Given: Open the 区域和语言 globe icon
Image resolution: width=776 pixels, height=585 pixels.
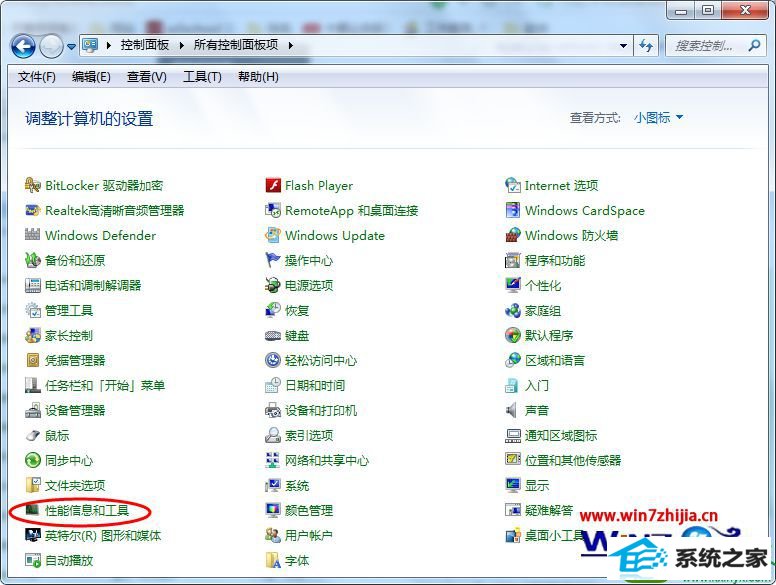Looking at the screenshot, I should 513,360.
